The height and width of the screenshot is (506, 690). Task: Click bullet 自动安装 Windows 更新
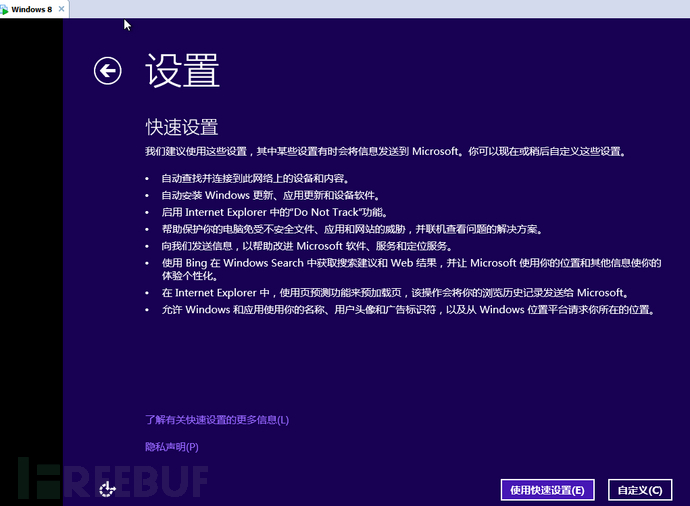coord(271,195)
